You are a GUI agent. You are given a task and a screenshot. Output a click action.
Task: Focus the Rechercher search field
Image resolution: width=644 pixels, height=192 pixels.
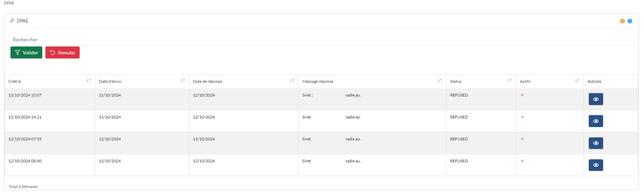(x=322, y=40)
